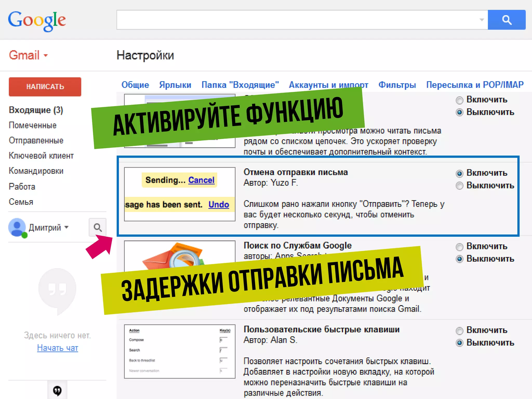Viewport: 532px width, 399px height.
Task: Select Выключить for Отмена отправки письма
Action: (460, 186)
